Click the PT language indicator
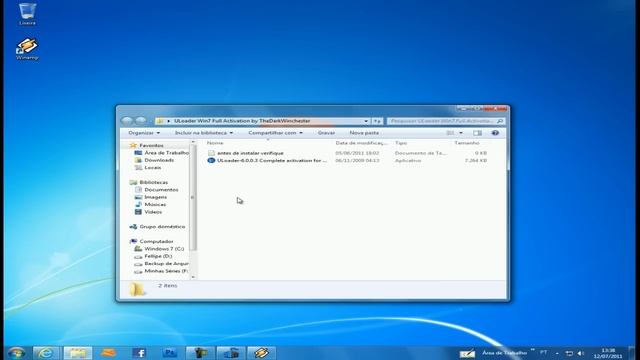The image size is (640, 360). click(544, 353)
